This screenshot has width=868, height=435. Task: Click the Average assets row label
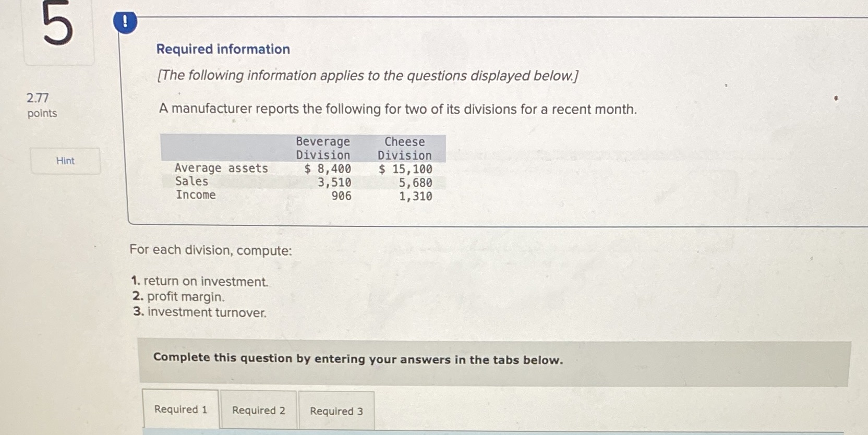coord(221,168)
